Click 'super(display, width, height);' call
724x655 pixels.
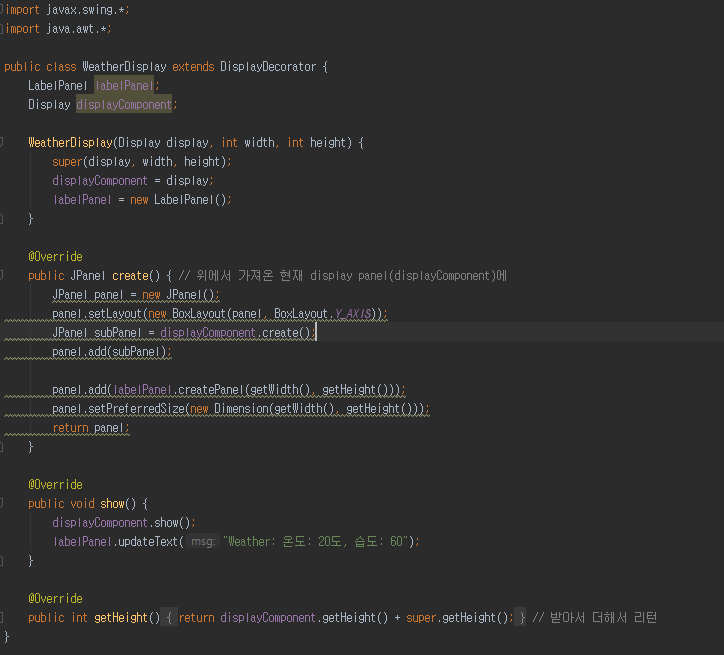(142, 162)
